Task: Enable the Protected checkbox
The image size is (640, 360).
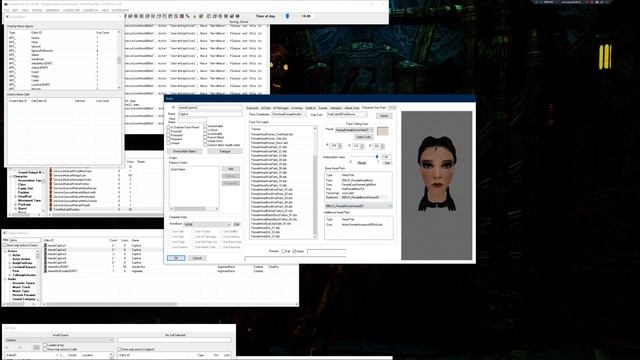Action: 168,135
